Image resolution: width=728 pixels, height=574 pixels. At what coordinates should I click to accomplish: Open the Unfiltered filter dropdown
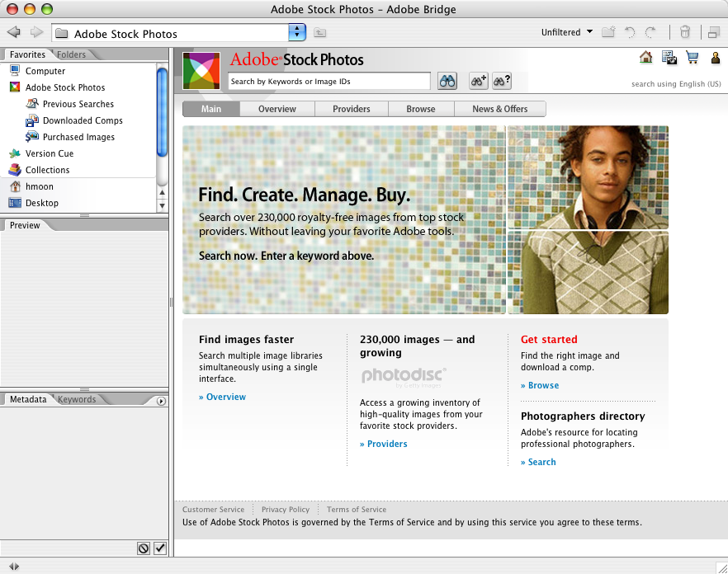point(567,32)
